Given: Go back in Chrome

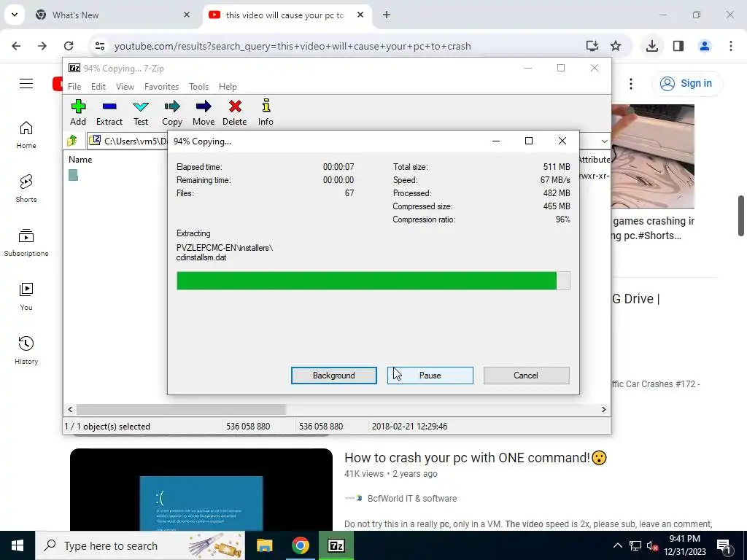Looking at the screenshot, I should pyautogui.click(x=16, y=46).
